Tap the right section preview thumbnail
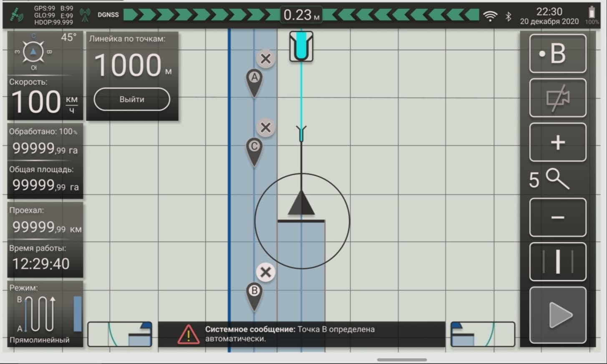Viewport: 607px width, 364px height. (483, 334)
